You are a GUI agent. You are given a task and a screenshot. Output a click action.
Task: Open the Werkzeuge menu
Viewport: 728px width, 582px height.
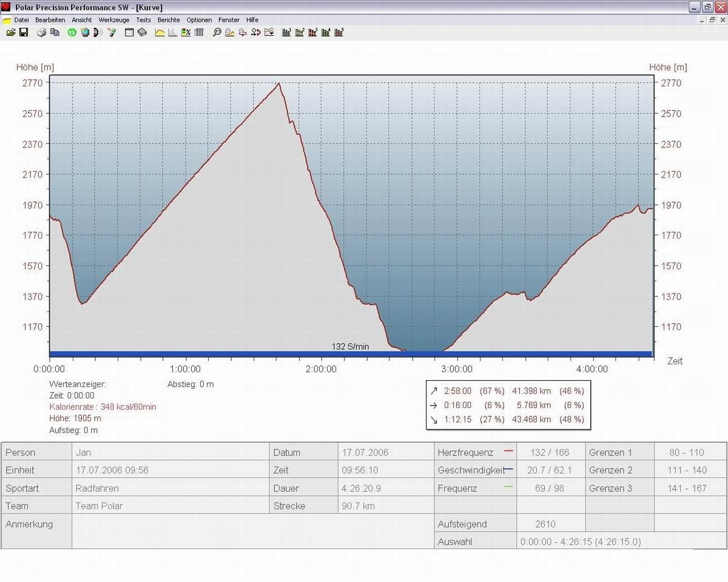(x=114, y=20)
